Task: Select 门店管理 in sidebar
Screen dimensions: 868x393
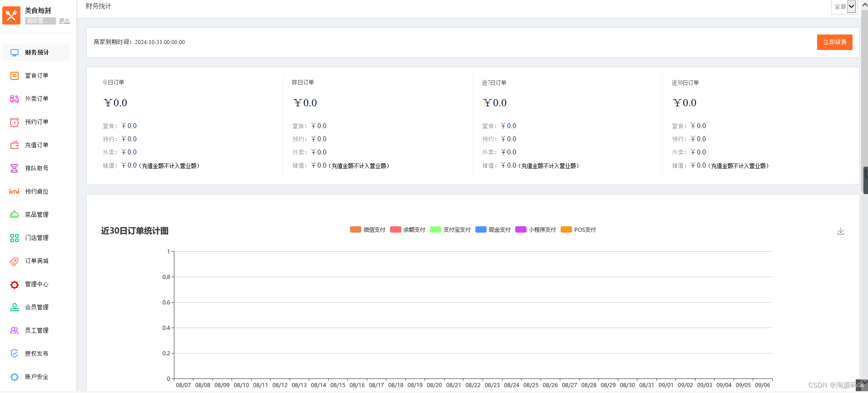Action: (36, 238)
